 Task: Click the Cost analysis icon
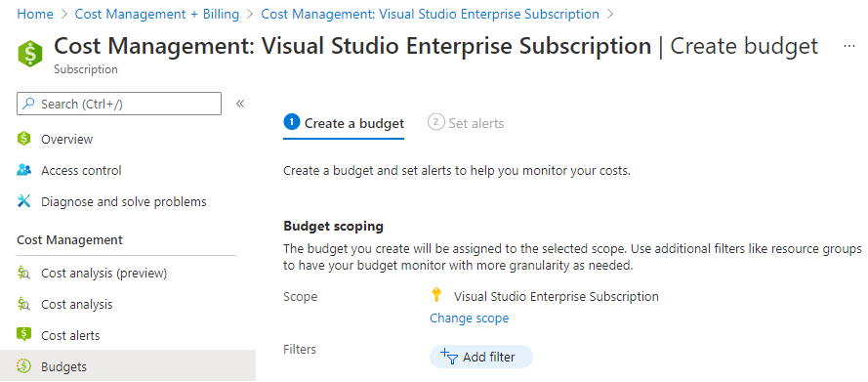(x=23, y=304)
